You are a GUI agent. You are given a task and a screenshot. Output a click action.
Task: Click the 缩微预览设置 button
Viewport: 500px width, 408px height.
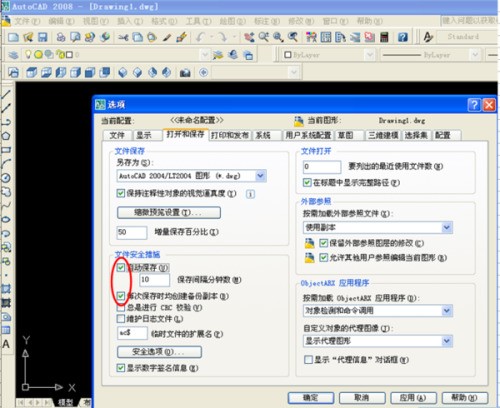pos(169,213)
